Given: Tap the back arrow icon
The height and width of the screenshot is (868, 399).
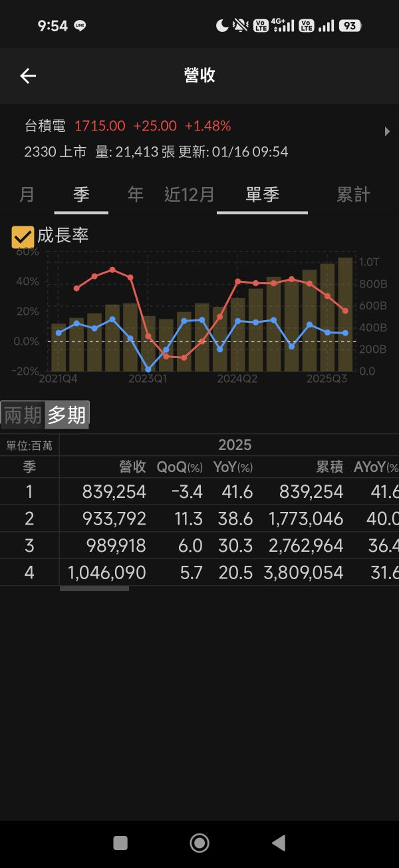Looking at the screenshot, I should pos(28,76).
